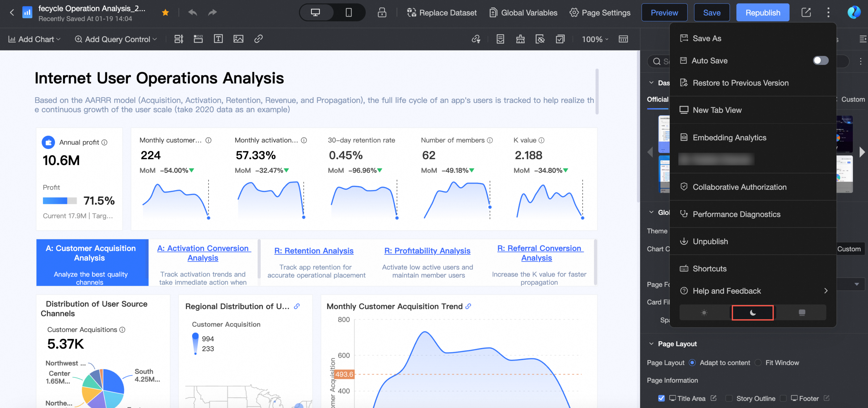Select Embedding Analytics menu item

(x=753, y=138)
